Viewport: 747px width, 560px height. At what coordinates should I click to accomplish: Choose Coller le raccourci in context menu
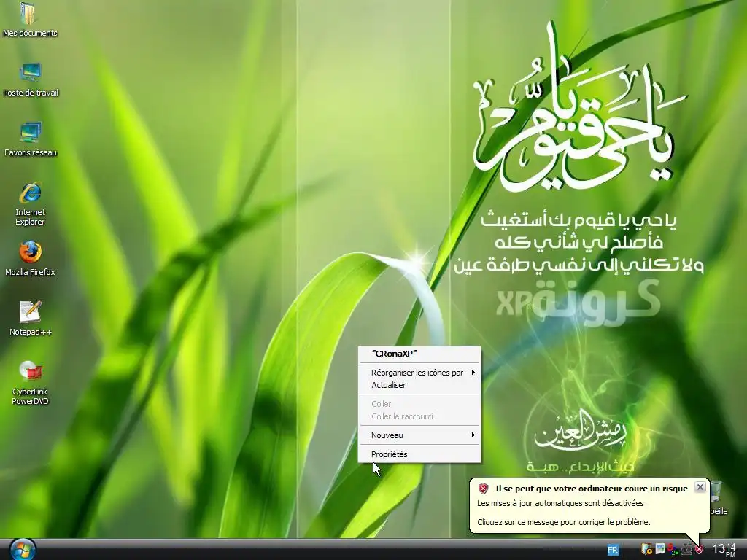click(419, 416)
